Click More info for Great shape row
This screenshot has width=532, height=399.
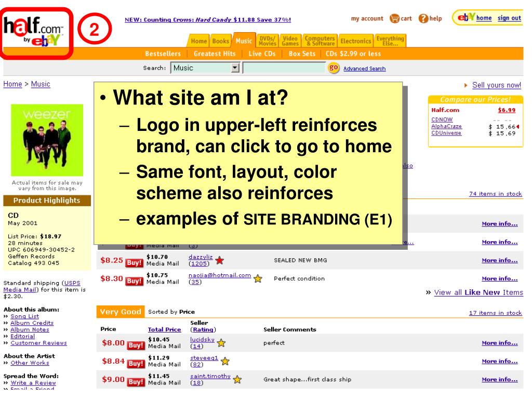(500, 380)
